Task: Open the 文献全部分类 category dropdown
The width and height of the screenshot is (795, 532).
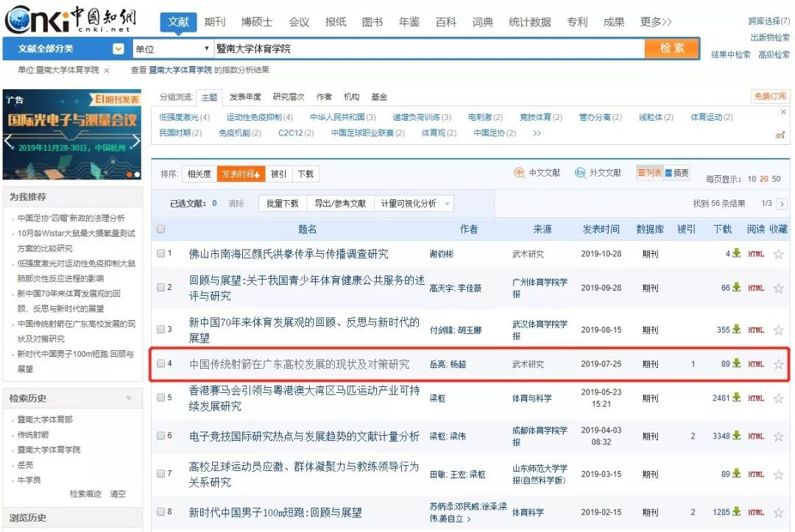Action: (x=118, y=49)
